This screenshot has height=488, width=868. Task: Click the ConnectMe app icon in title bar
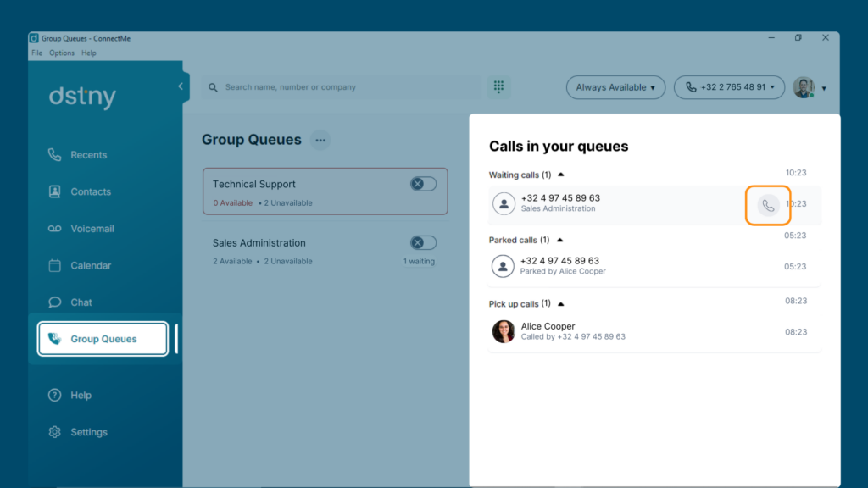34,38
